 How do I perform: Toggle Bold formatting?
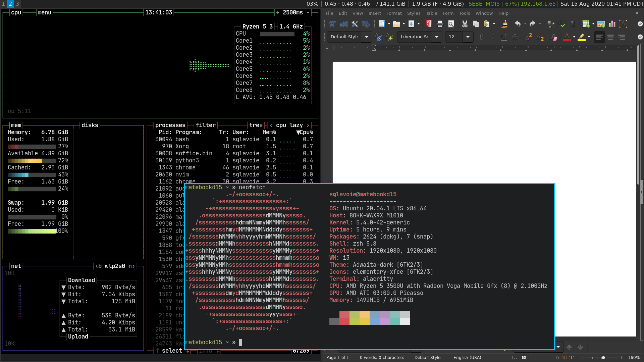pyautogui.click(x=482, y=37)
